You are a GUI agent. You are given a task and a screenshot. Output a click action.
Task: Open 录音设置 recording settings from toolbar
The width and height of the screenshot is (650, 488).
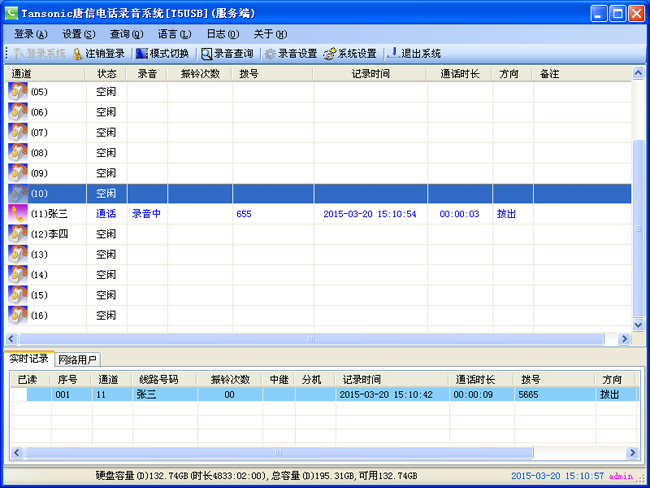click(x=271, y=54)
